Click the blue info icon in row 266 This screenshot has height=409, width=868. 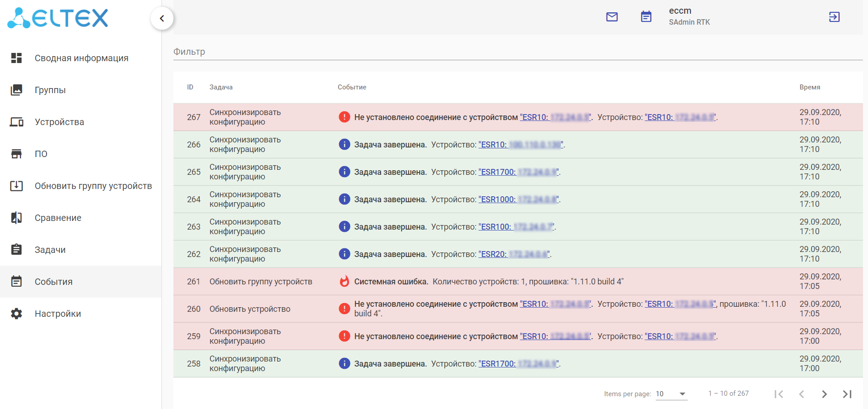pyautogui.click(x=345, y=144)
